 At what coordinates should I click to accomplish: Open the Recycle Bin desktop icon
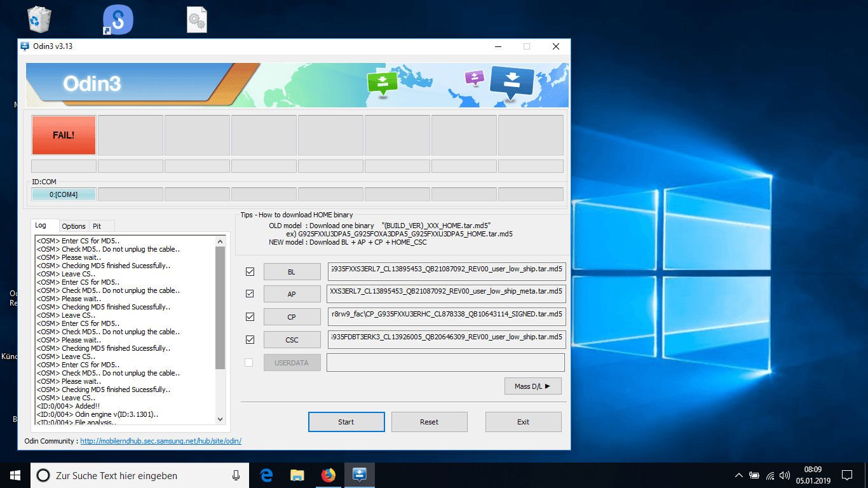[x=39, y=19]
